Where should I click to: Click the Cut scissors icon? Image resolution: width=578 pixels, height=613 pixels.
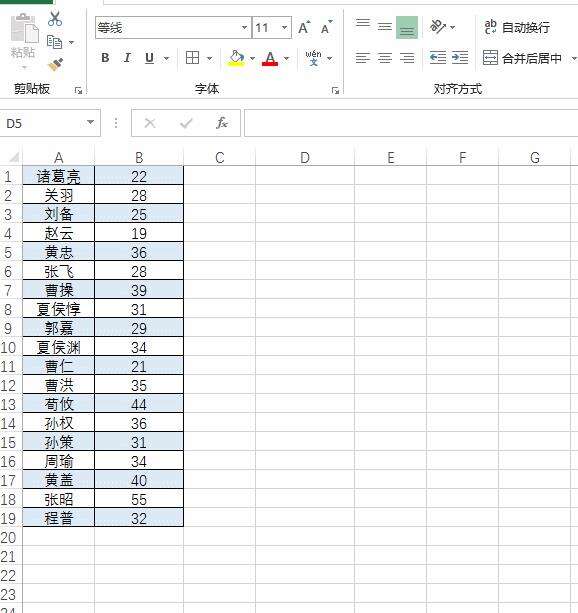point(55,18)
